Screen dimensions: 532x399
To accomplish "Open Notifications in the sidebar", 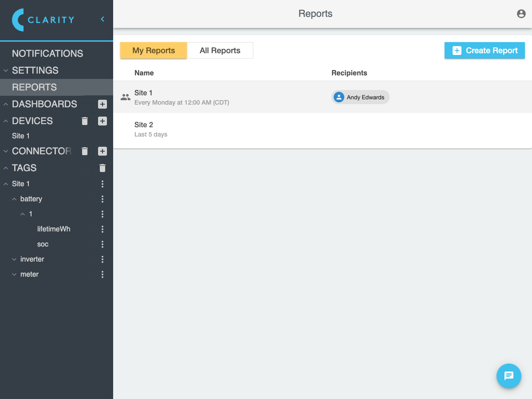I will [x=47, y=54].
